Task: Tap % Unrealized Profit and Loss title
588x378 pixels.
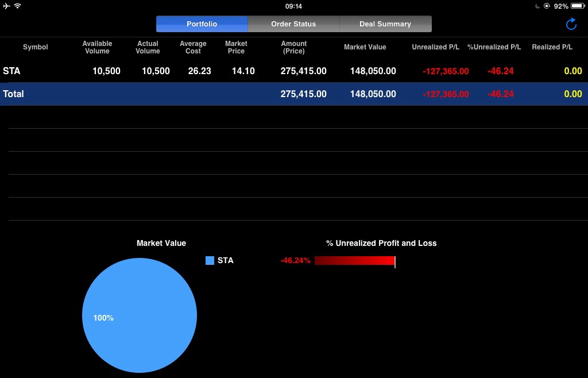Action: [x=381, y=243]
